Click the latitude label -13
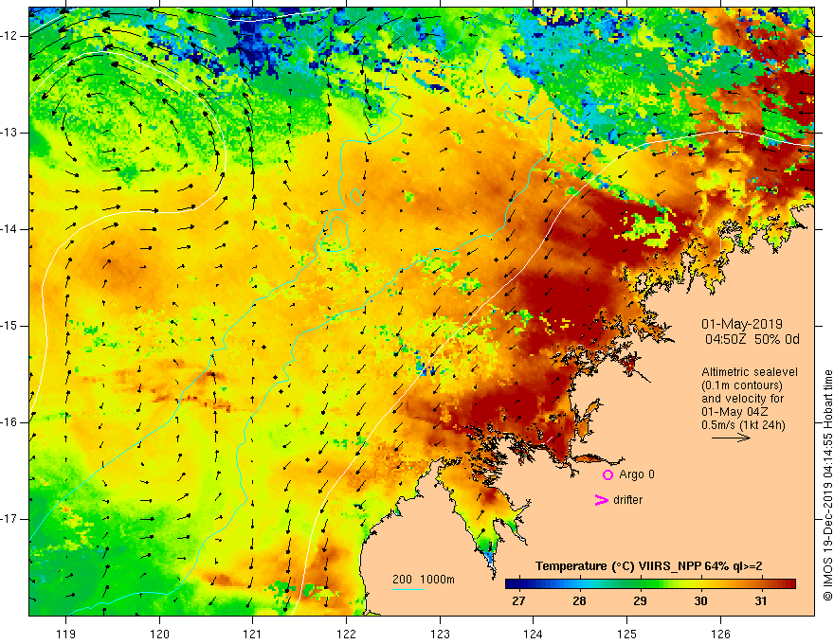Viewport: 834px width, 644px height. point(10,133)
